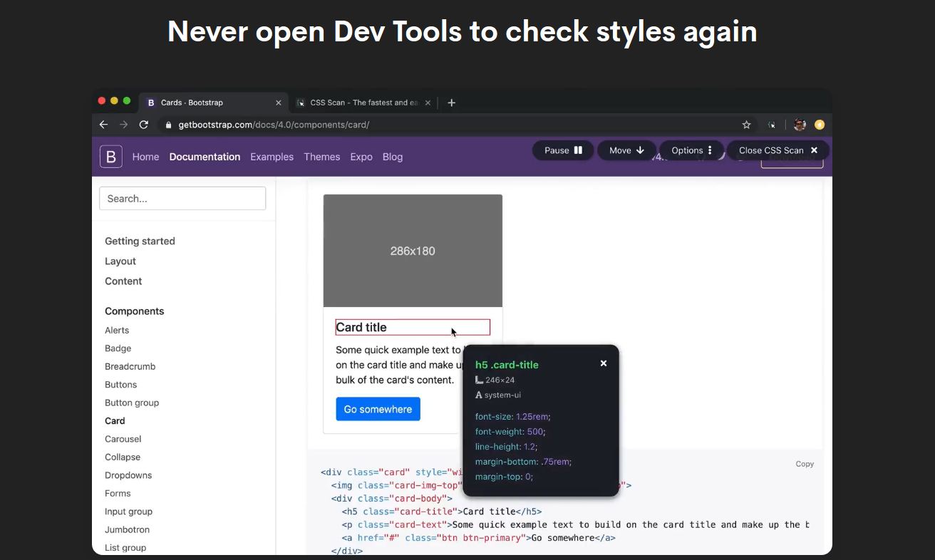935x560 pixels.
Task: Select Carousel in the Components sidebar
Action: [x=123, y=439]
